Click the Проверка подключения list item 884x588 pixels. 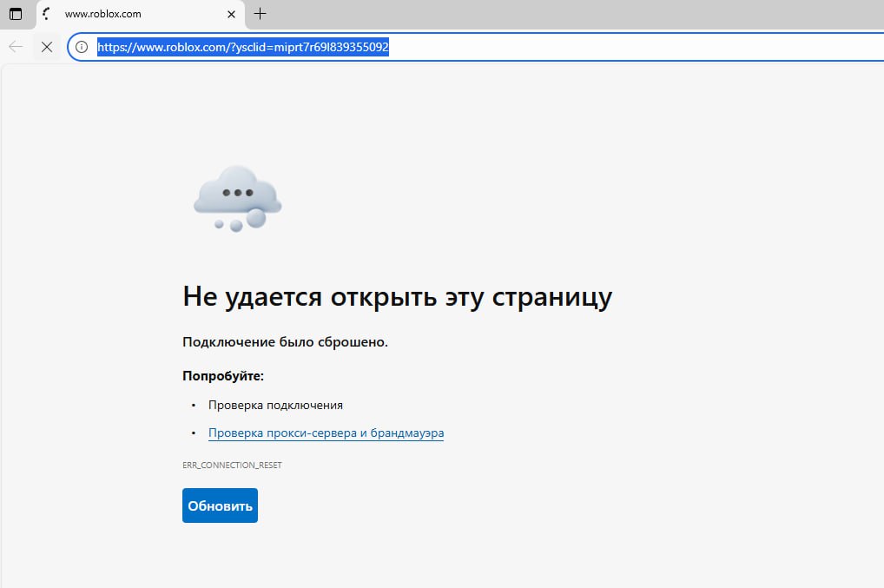pyautogui.click(x=275, y=405)
